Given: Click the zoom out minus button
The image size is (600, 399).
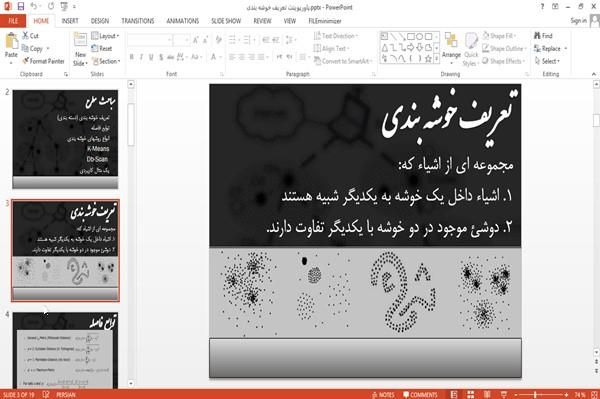Looking at the screenshot, I should [516, 394].
